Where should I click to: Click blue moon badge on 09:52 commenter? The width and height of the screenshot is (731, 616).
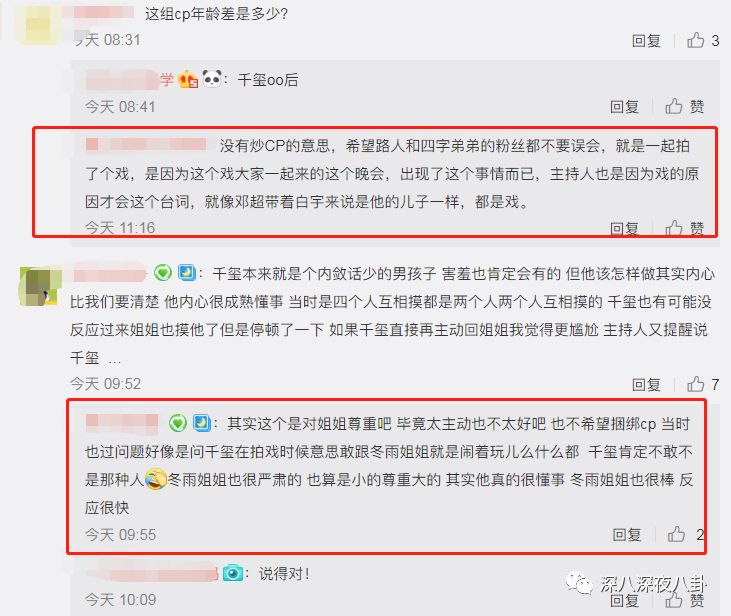coord(186,273)
